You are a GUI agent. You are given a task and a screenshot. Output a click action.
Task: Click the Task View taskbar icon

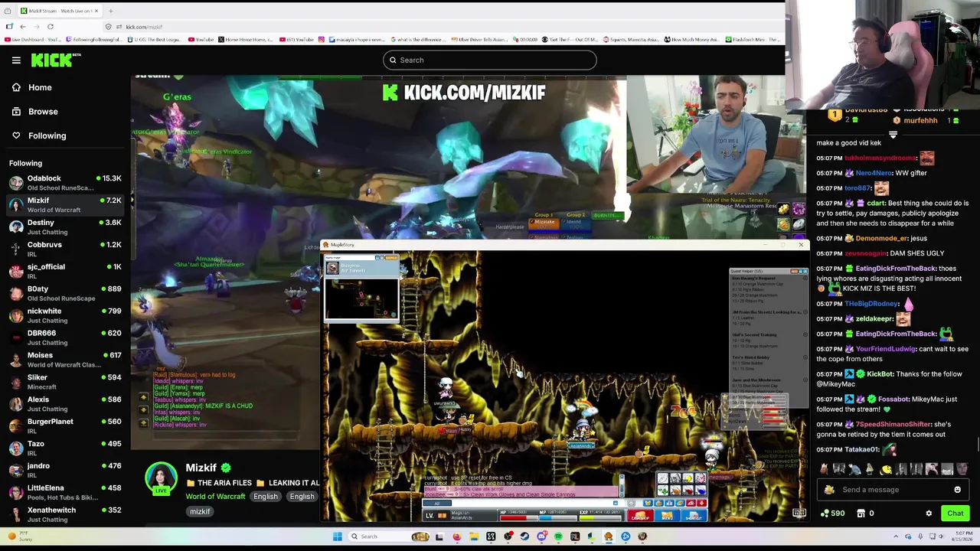click(439, 536)
